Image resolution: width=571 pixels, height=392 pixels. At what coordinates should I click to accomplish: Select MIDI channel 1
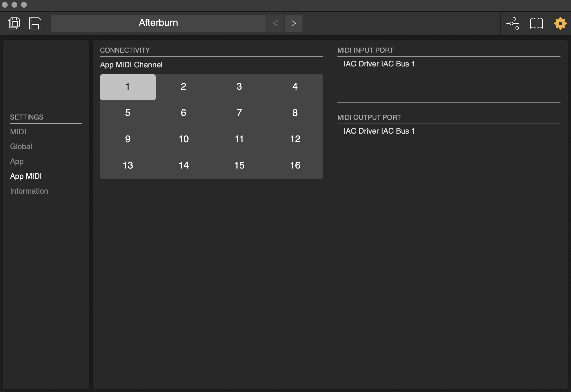coord(128,87)
